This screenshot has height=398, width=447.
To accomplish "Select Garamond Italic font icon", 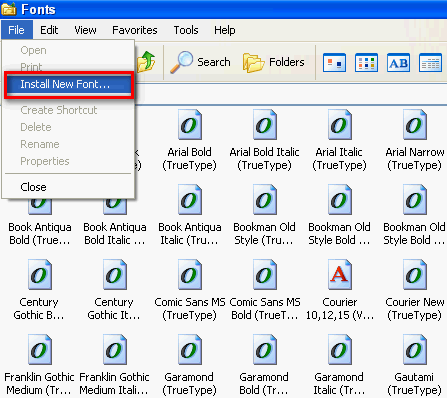I will 340,350.
